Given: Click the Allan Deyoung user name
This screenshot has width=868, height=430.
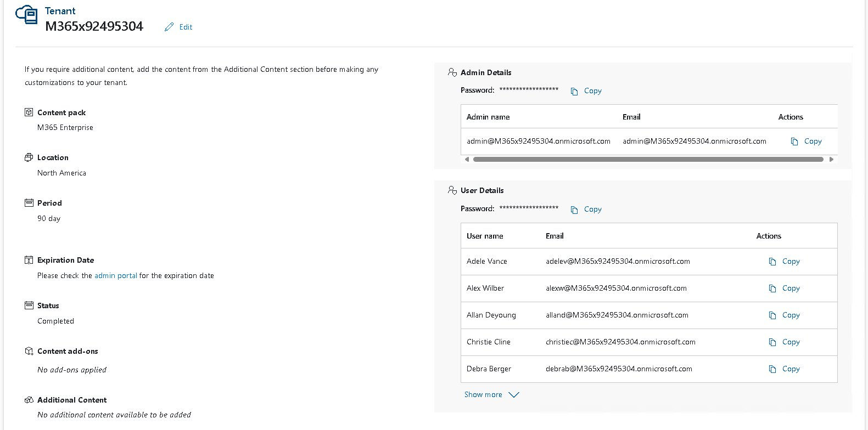Looking at the screenshot, I should tap(491, 315).
